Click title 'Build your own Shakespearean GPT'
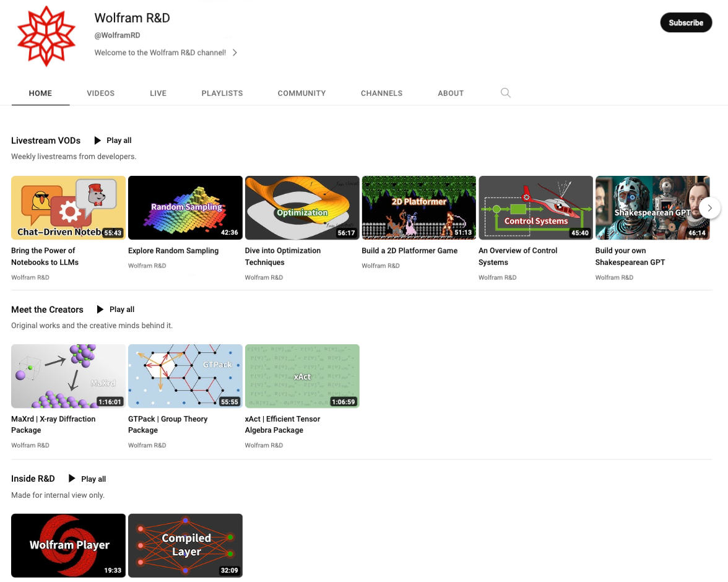728x582 pixels. click(x=630, y=256)
